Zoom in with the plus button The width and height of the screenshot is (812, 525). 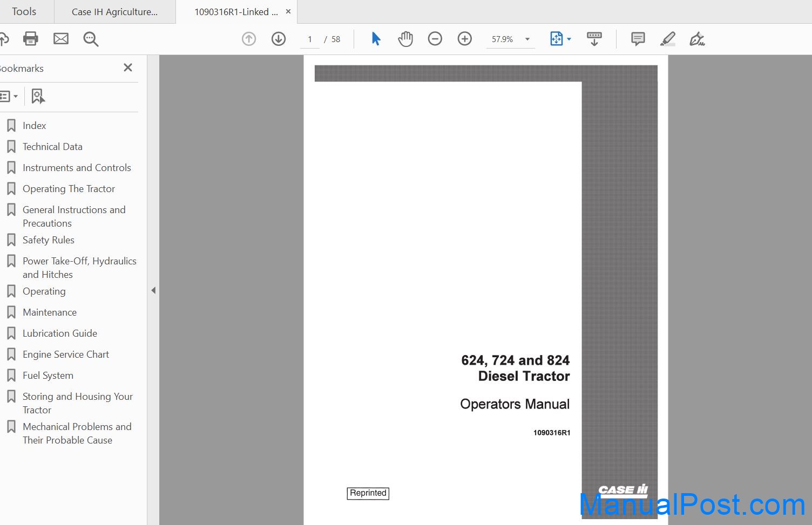click(465, 39)
